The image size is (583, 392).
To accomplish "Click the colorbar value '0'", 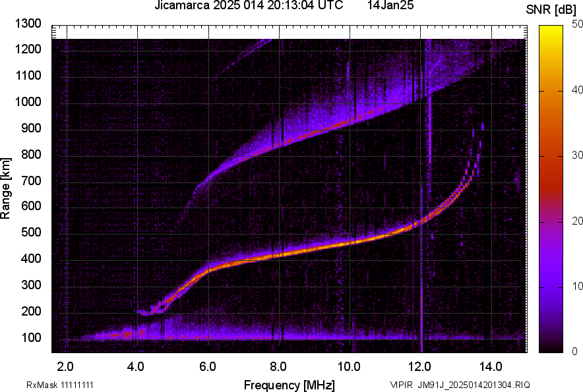I will pos(575,351).
